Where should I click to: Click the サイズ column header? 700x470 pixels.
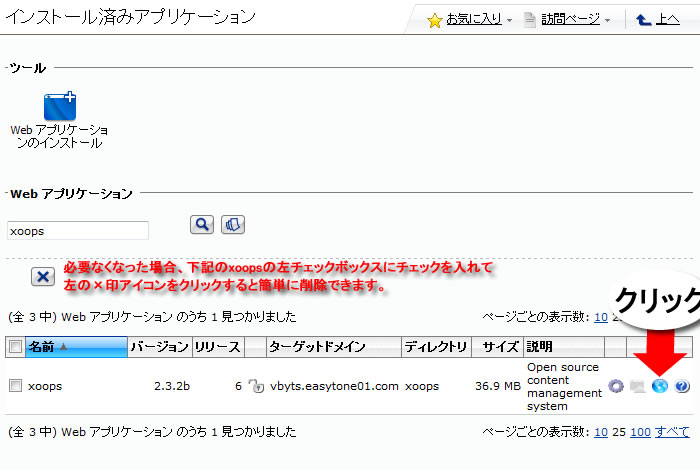click(500, 347)
